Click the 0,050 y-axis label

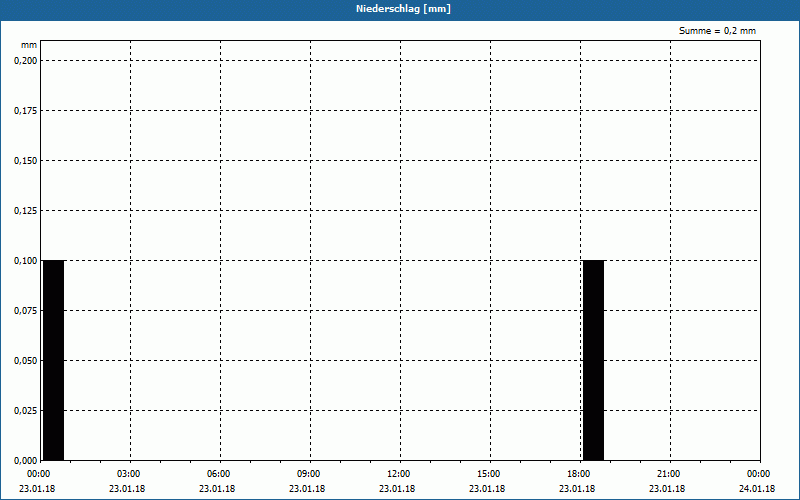[26, 361]
